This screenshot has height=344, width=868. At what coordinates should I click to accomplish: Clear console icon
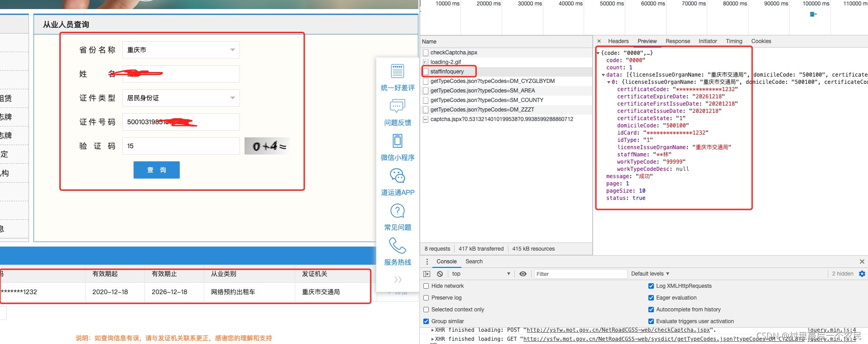click(x=440, y=274)
